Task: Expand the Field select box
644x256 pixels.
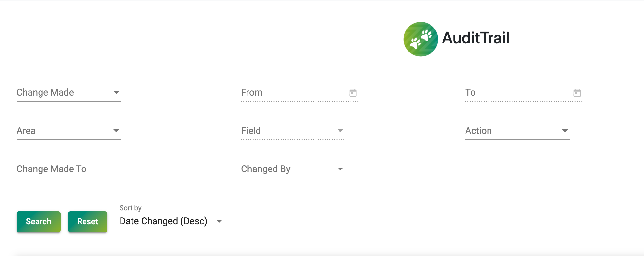Action: [293, 131]
